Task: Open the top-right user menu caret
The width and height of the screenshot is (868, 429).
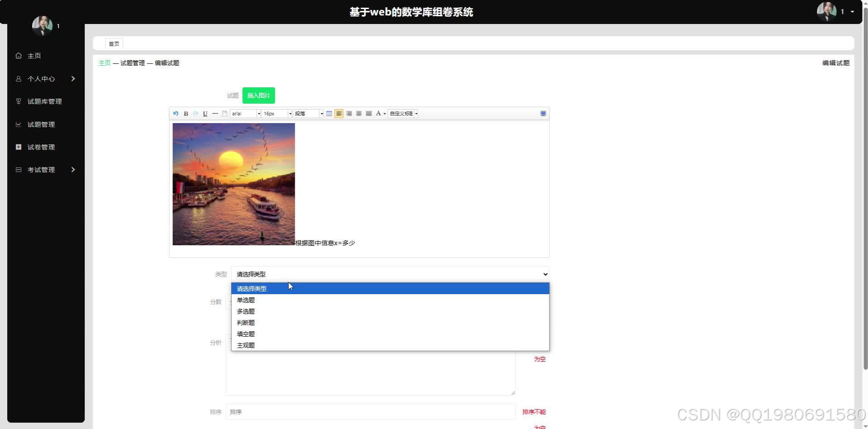Action: 852,12
